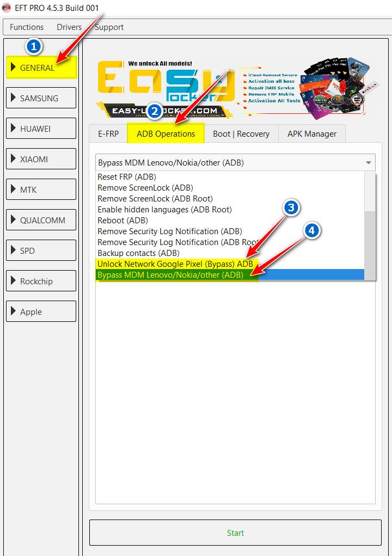392x556 pixels.
Task: Open the Drivers menu
Action: (x=69, y=27)
